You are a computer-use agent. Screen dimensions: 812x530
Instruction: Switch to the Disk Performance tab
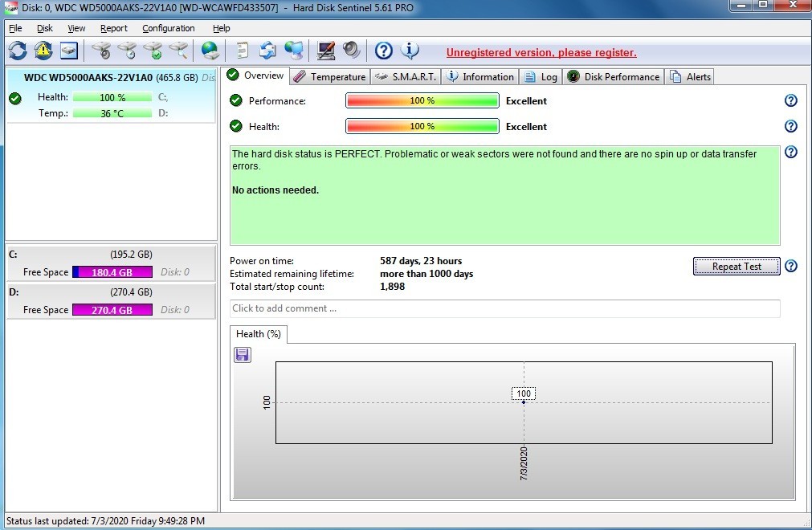point(614,76)
